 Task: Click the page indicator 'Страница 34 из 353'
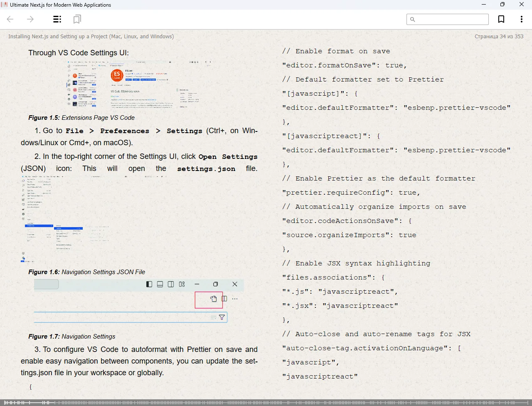tap(499, 37)
